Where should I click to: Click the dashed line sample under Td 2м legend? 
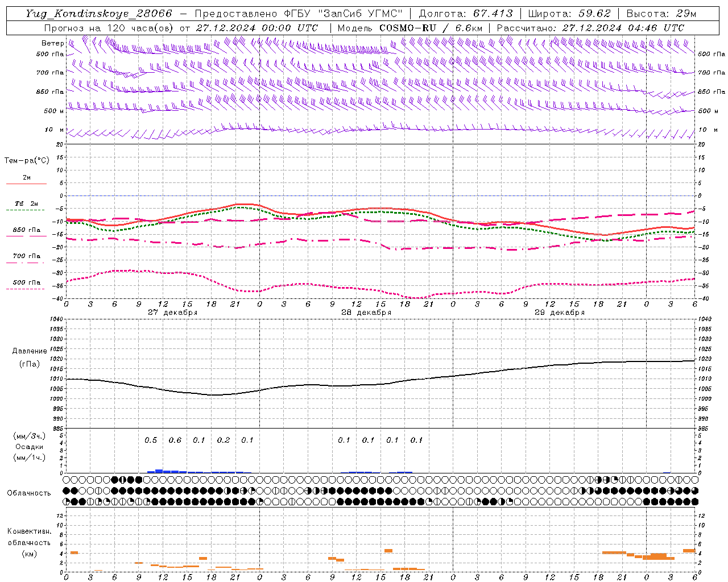pos(26,210)
